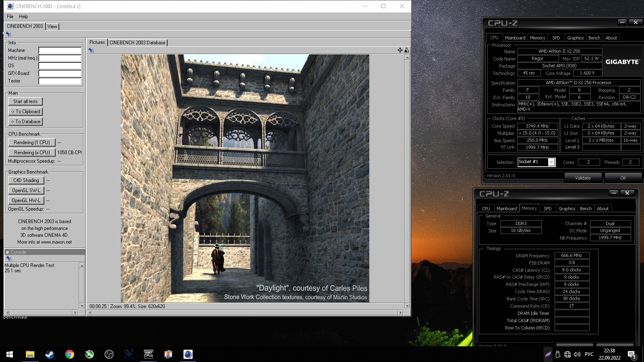Screen dimensions: 644x362
Task: Open the notification center icon
Action: [x=632, y=354]
